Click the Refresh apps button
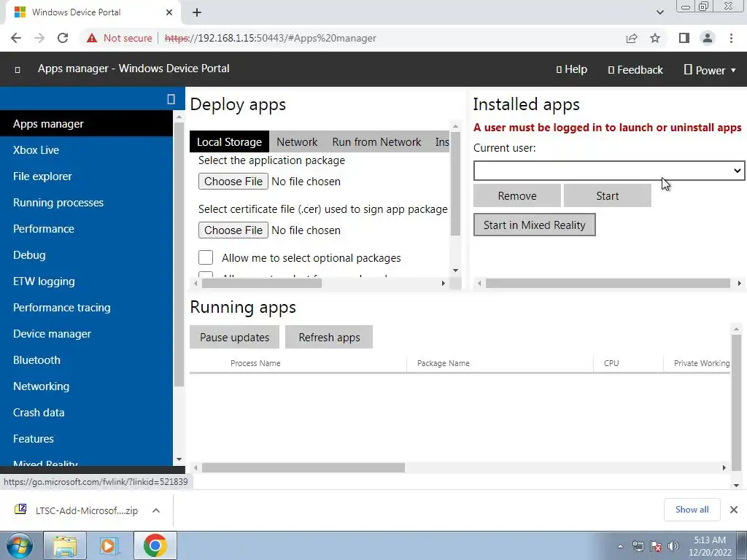 329,337
